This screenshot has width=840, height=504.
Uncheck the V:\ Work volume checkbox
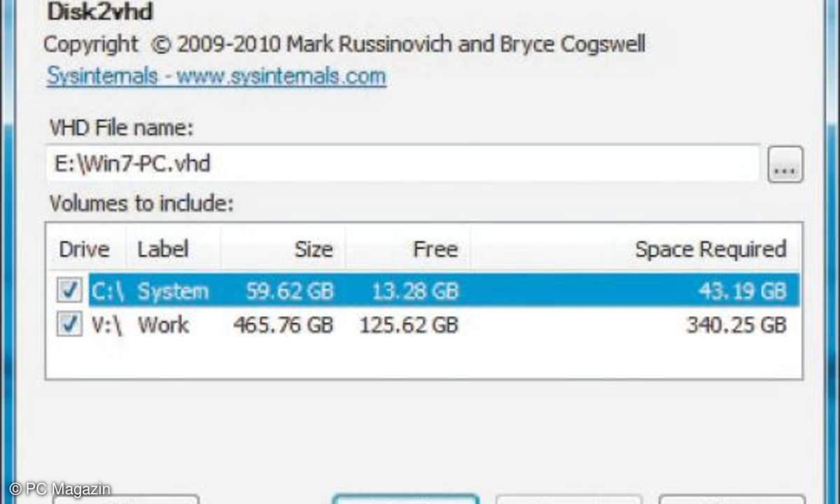pyautogui.click(x=69, y=325)
